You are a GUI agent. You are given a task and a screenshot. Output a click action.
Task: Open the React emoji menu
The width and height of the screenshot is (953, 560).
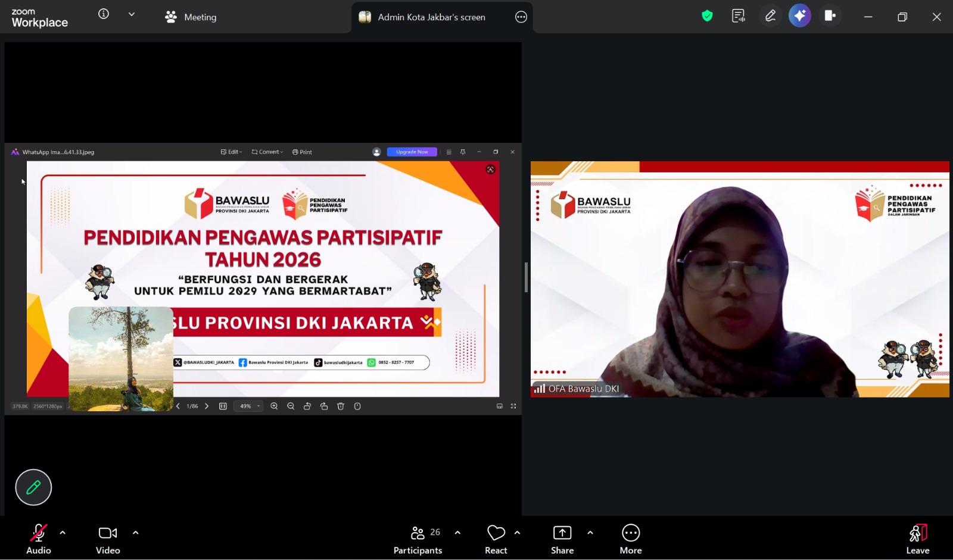(496, 539)
